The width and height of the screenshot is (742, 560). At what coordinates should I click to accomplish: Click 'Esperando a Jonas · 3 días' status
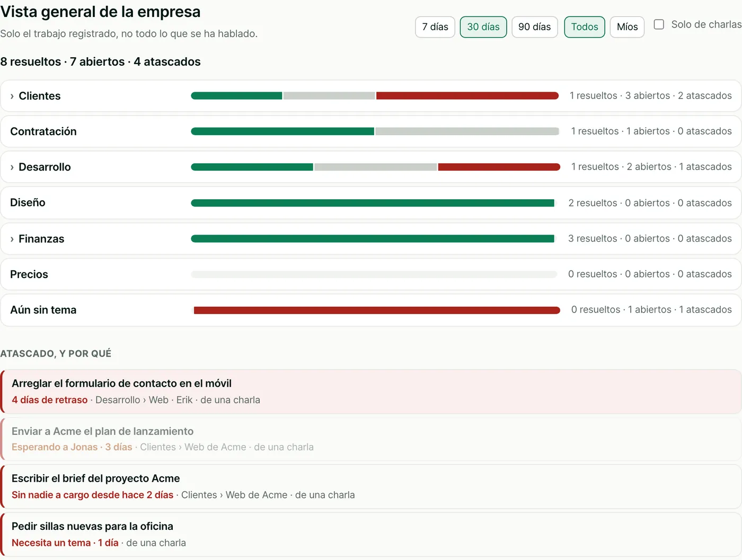tap(72, 447)
